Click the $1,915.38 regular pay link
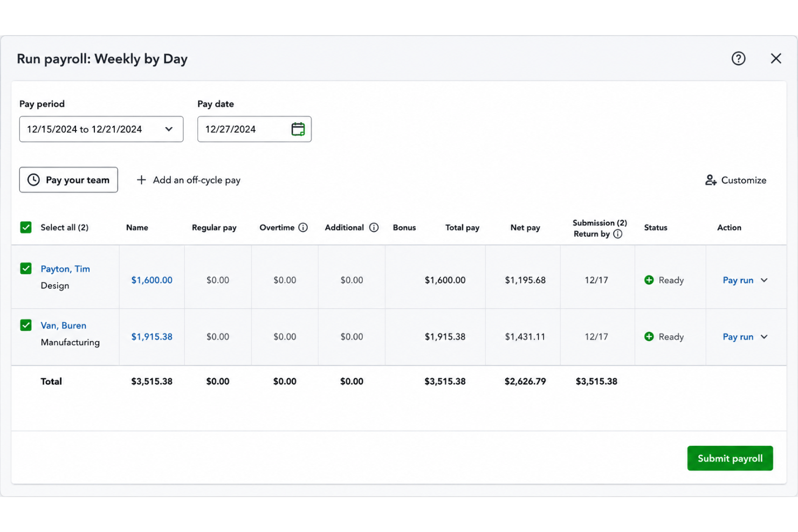Screen dimensions: 798x532 (152, 337)
